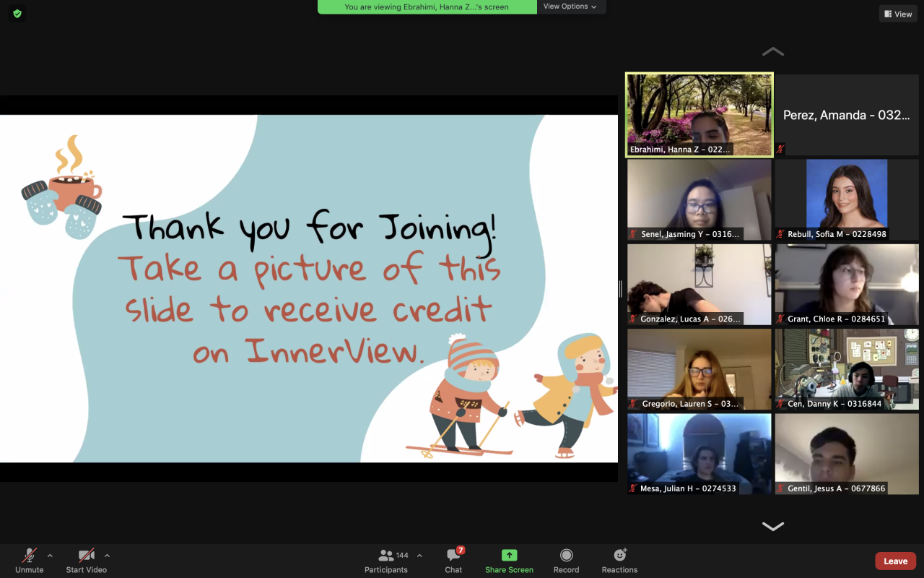Open the View layout menu
This screenshot has height=578, width=924.
point(898,14)
